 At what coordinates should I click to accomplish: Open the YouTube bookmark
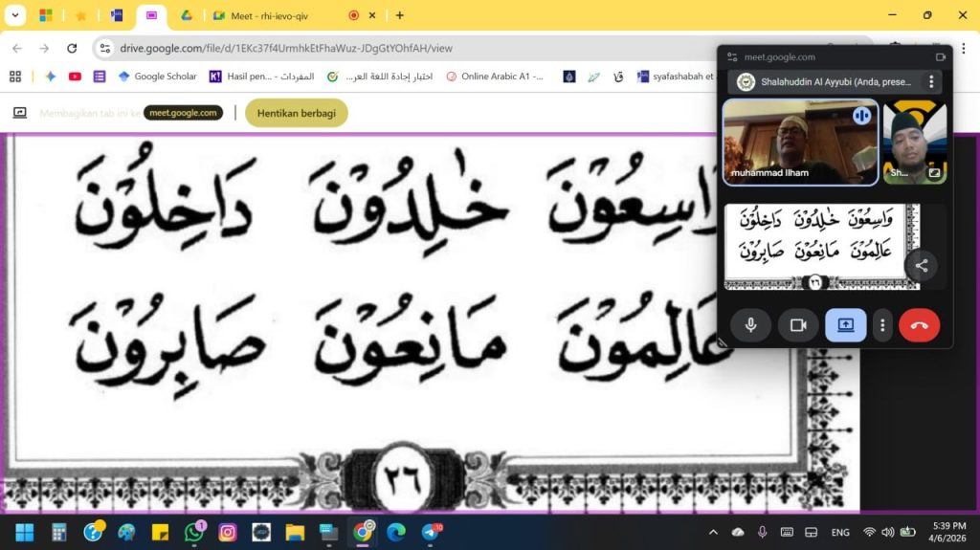click(x=75, y=77)
